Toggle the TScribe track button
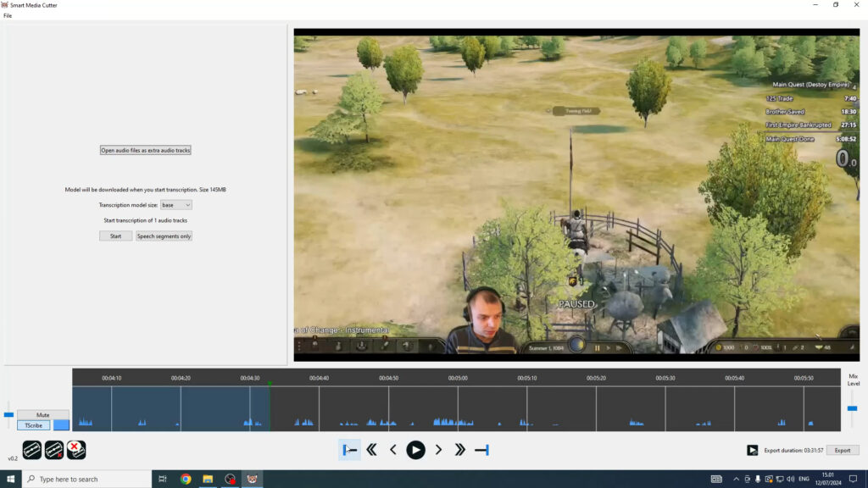This screenshot has width=868, height=488. (x=34, y=425)
